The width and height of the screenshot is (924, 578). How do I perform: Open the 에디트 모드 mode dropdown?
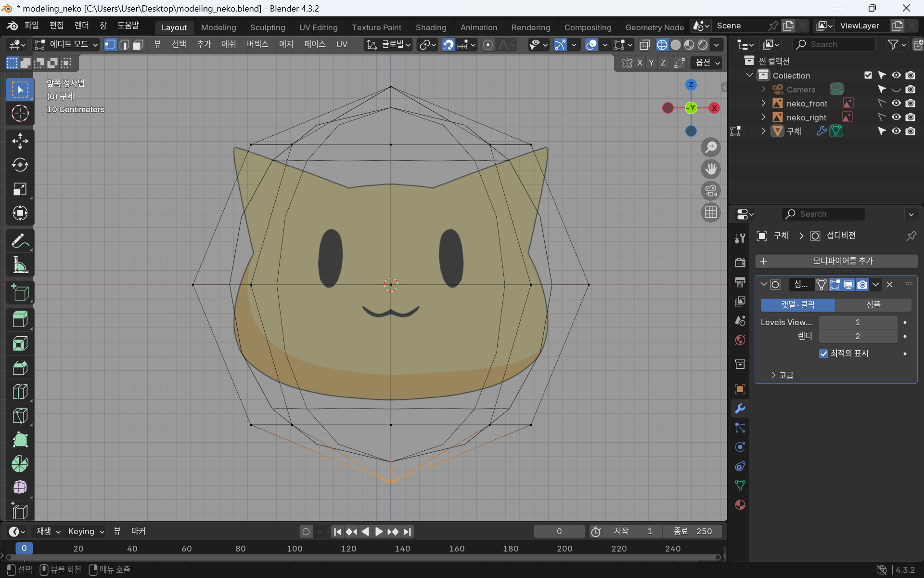66,45
